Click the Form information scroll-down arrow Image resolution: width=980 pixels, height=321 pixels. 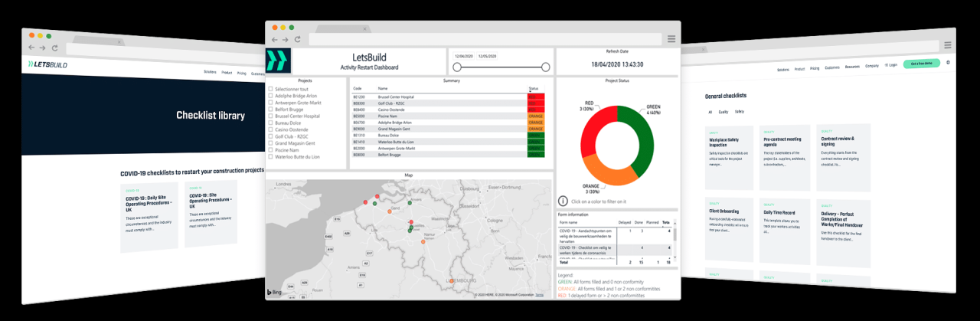tap(675, 256)
